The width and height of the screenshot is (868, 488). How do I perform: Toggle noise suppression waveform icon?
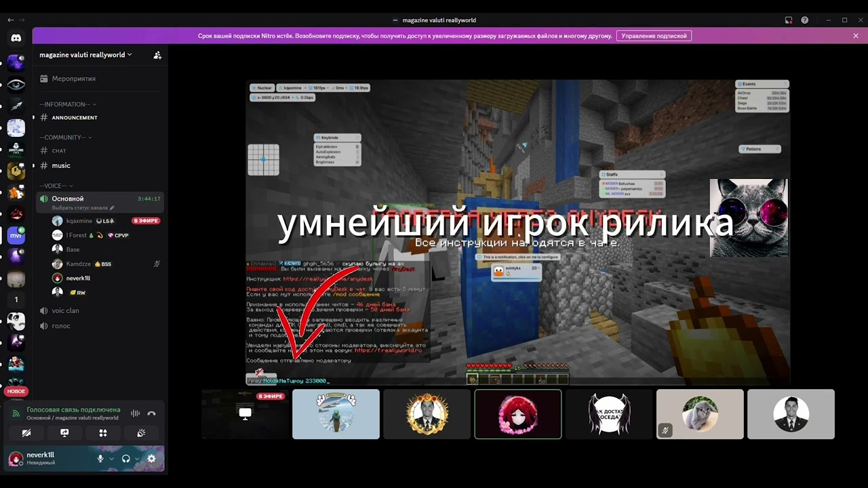click(135, 413)
